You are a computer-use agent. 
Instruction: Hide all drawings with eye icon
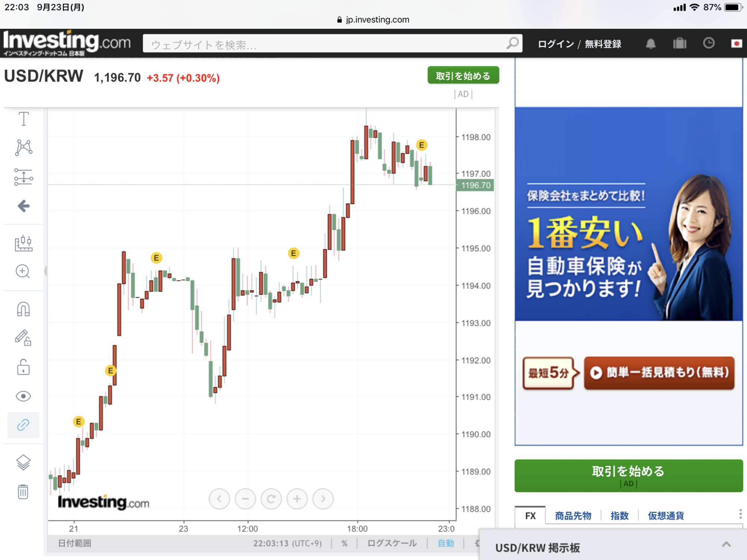point(23,396)
